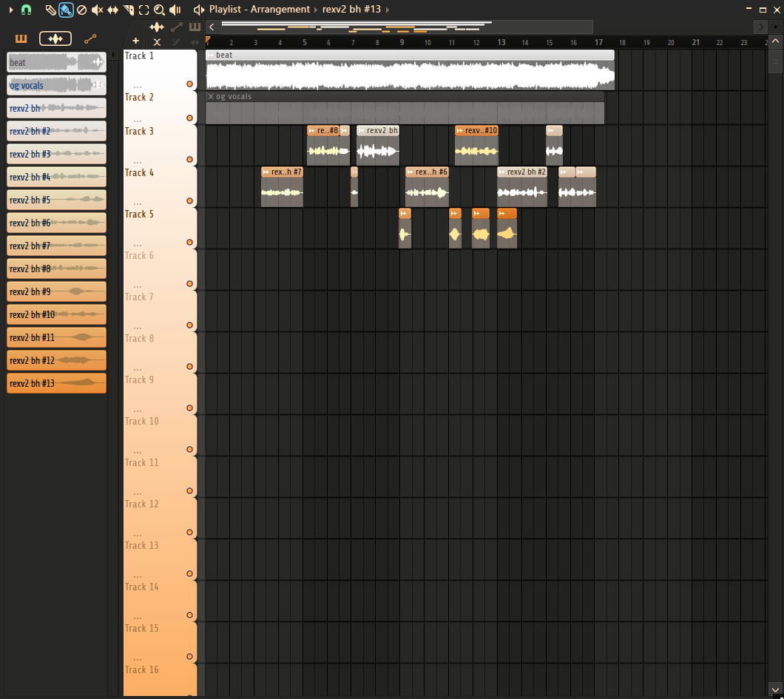Click the dimmed double-arrow icon above track headers
This screenshot has width=784, height=699.
195,42
